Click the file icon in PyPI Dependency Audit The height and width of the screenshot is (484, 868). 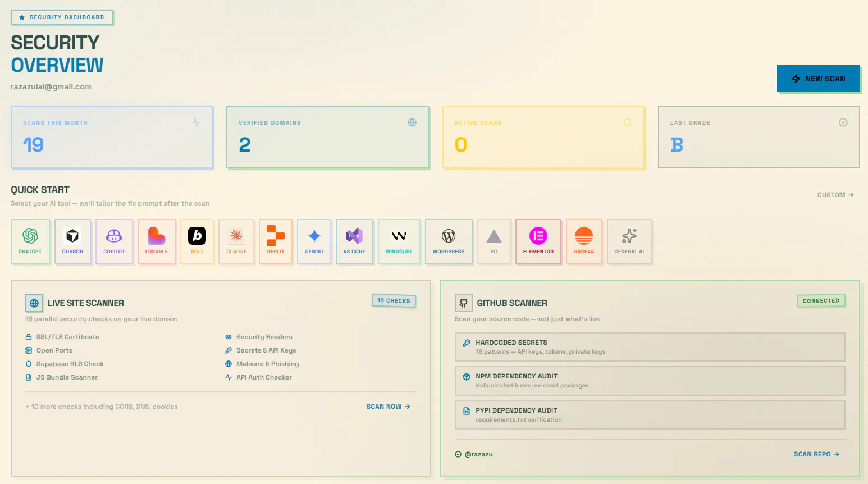click(x=467, y=411)
